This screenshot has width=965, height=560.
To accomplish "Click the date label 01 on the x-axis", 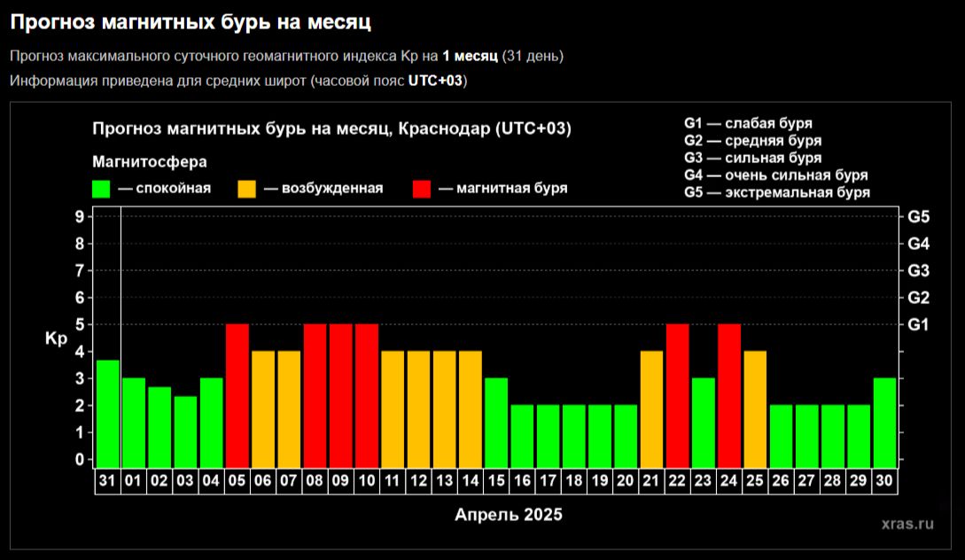I will (134, 479).
